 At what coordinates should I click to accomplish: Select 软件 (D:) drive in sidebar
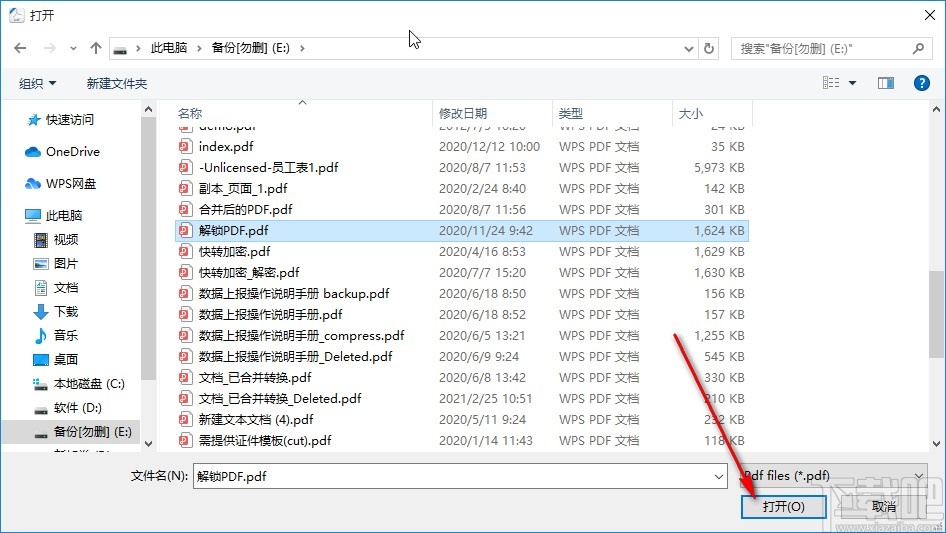point(68,407)
